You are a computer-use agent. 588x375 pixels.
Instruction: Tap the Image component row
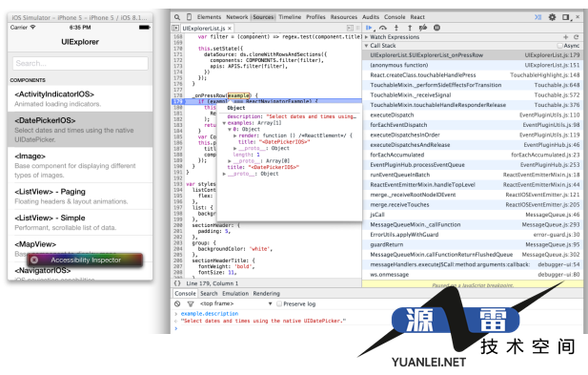[x=80, y=165]
